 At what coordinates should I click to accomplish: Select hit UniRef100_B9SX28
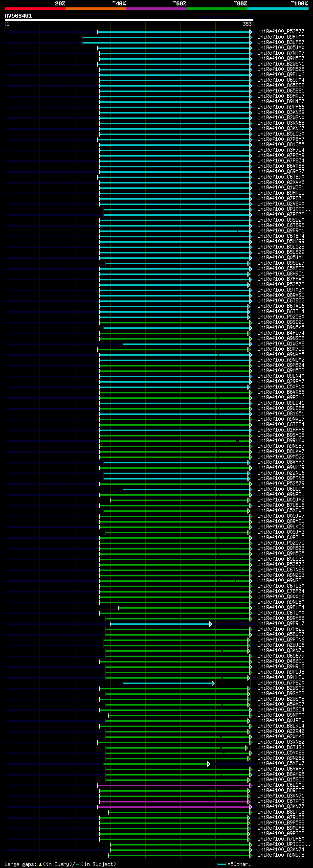281,694
